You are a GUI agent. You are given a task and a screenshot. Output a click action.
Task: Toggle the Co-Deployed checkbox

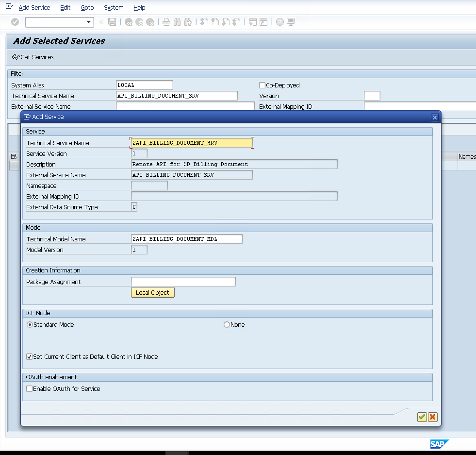pos(263,85)
